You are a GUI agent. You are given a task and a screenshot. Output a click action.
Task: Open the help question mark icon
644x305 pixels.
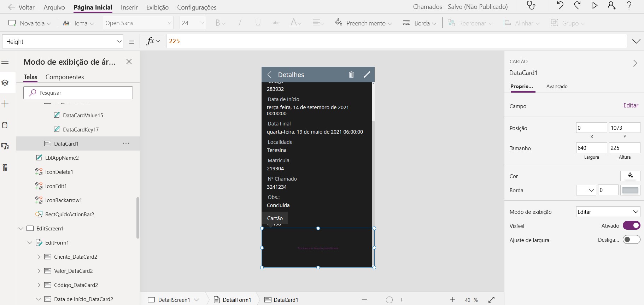[629, 5]
